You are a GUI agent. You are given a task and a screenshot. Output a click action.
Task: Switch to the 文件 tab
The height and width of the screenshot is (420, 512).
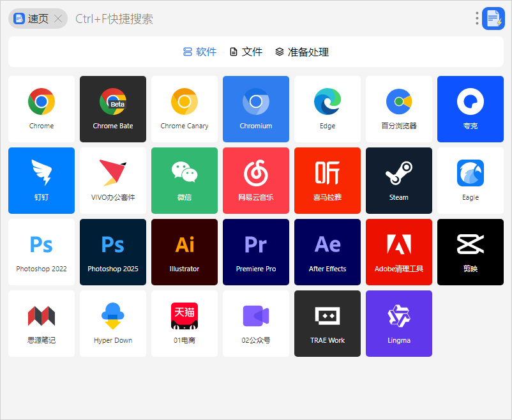246,52
